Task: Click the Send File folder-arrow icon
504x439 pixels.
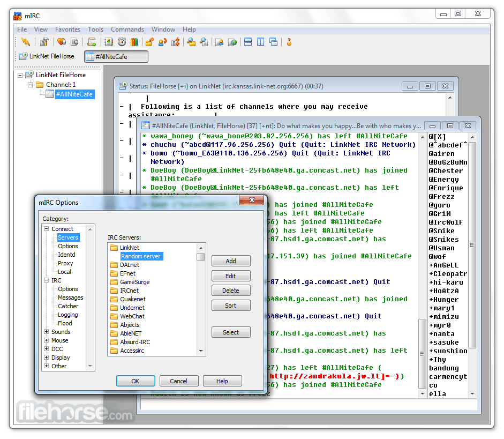Action: click(x=149, y=42)
